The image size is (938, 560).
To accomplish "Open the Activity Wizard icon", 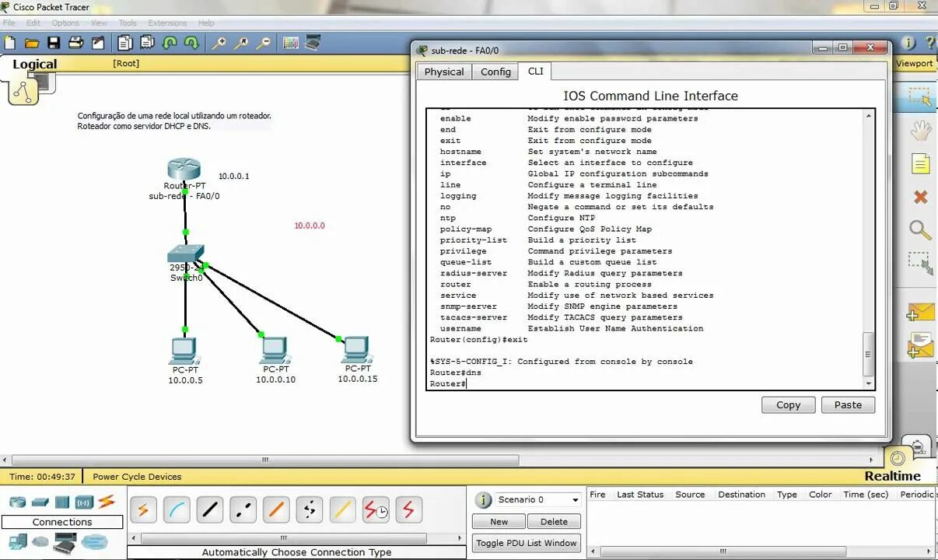I will tap(98, 43).
